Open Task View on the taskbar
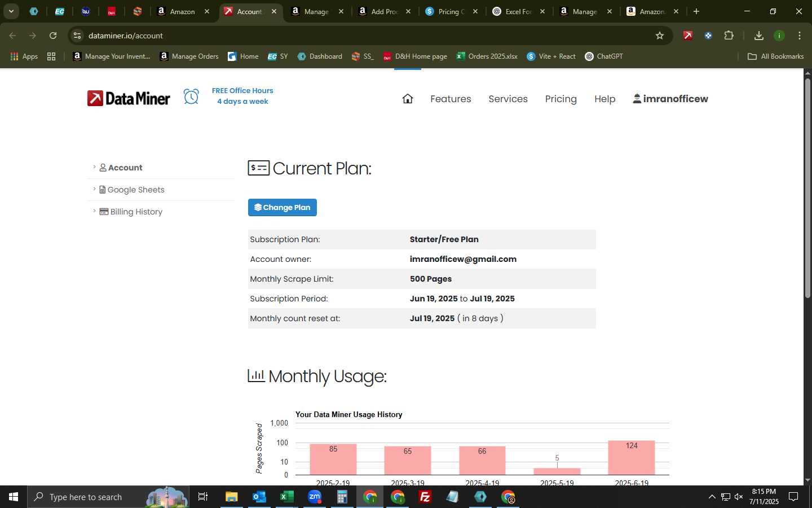 click(x=203, y=497)
